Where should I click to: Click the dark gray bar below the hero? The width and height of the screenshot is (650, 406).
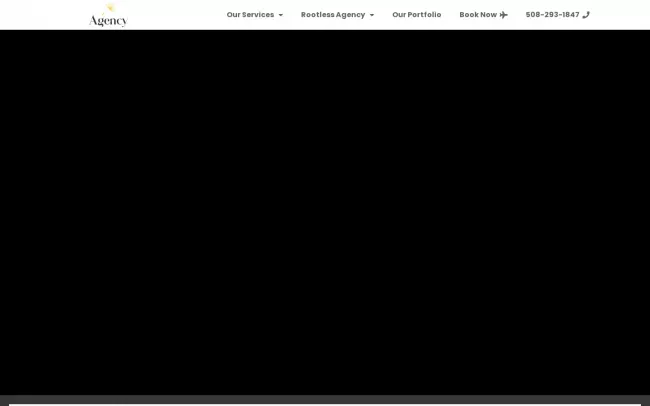tap(325, 399)
